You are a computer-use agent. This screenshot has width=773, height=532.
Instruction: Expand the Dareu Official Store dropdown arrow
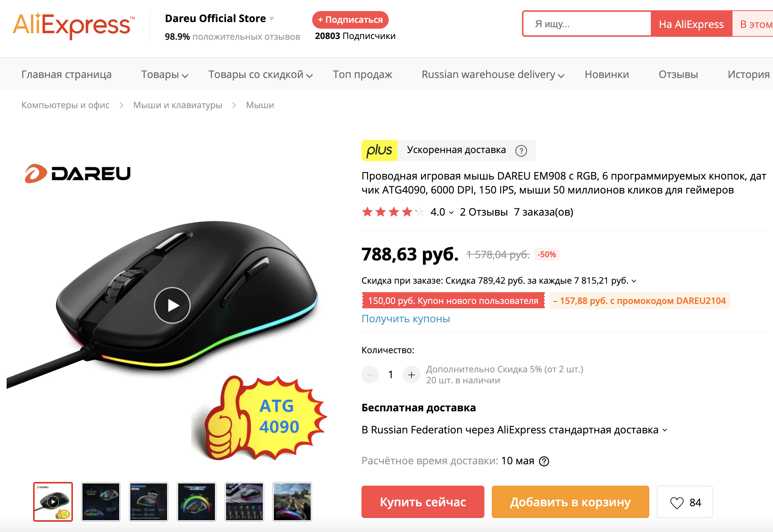point(272,19)
